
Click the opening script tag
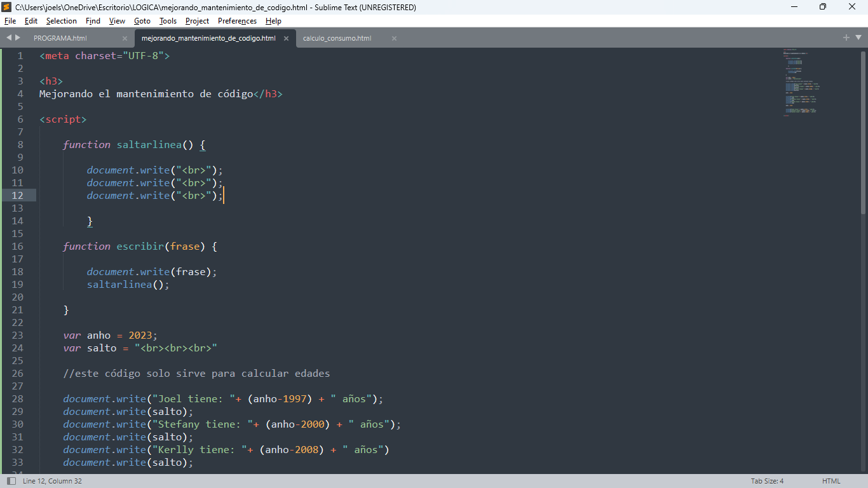click(63, 119)
